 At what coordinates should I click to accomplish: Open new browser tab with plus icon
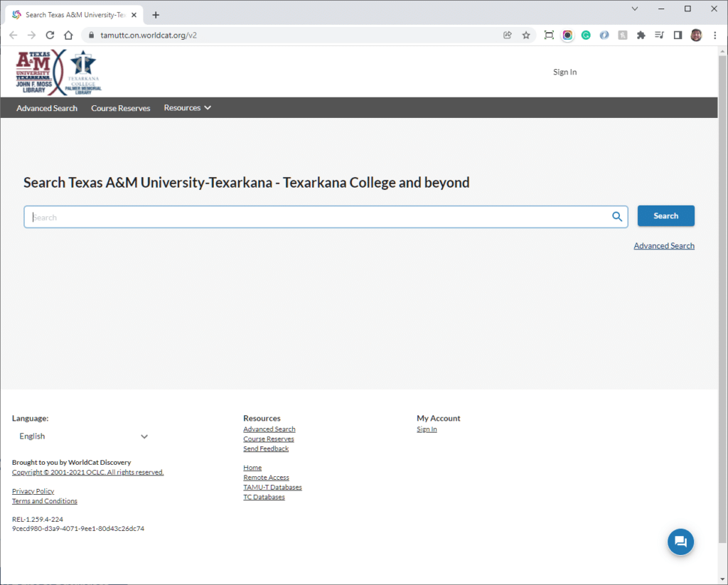pos(156,15)
